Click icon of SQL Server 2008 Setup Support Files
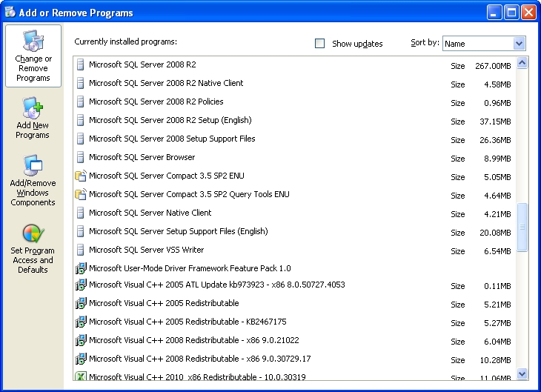Screen dimensions: 541x392 click(80, 139)
